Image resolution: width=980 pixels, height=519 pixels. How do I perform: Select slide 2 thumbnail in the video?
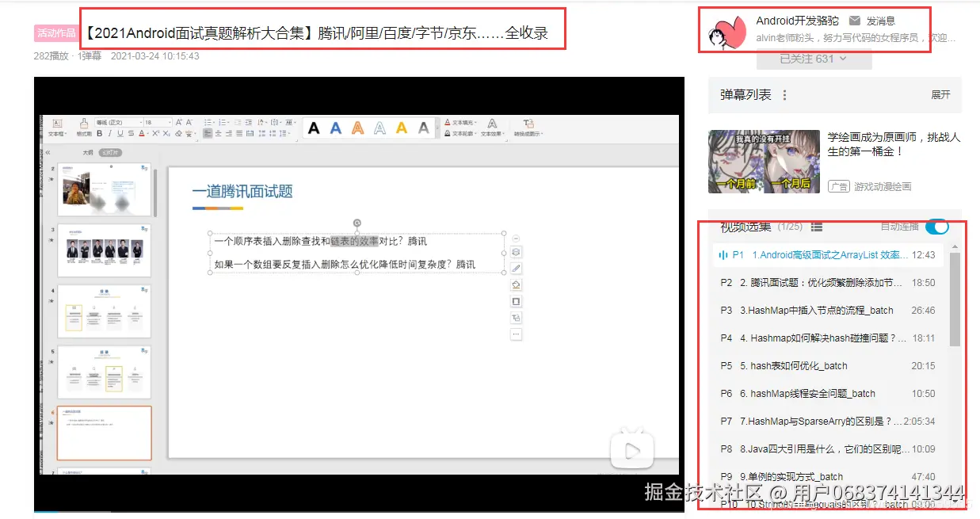[x=104, y=190]
